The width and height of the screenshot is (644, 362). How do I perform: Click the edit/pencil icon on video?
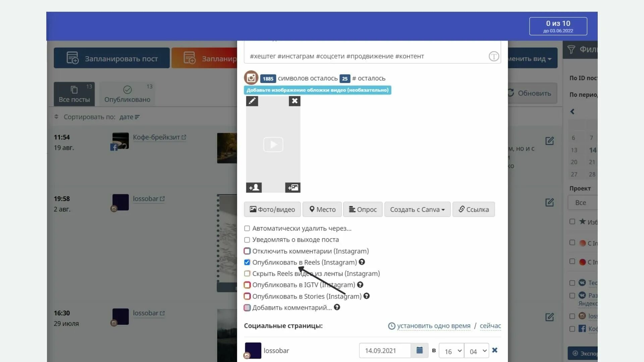click(x=252, y=100)
